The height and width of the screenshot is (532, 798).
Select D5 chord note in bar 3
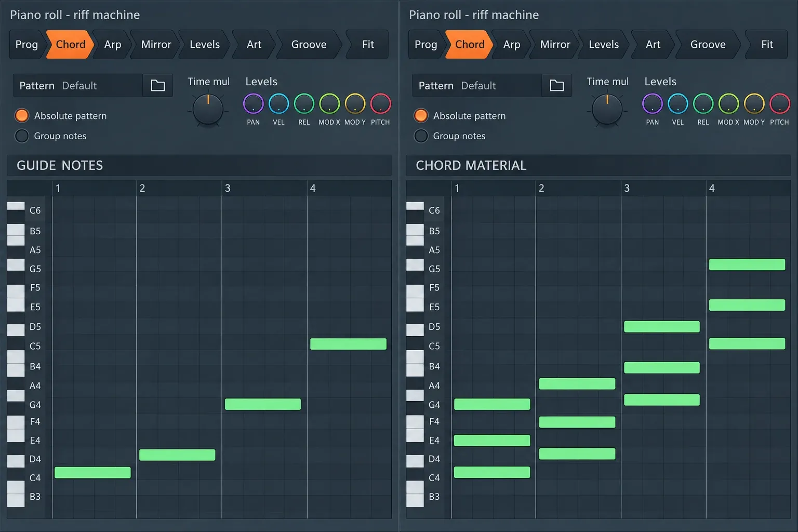pyautogui.click(x=662, y=327)
